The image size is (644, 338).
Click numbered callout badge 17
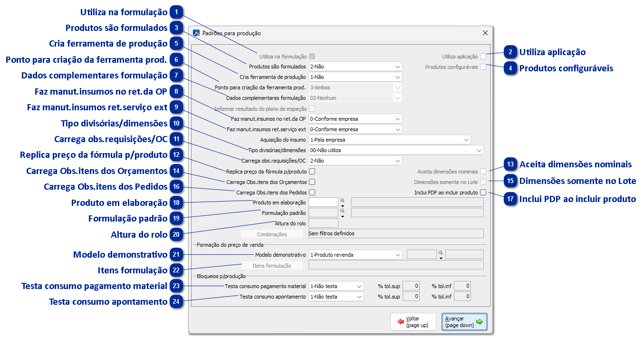coord(510,199)
